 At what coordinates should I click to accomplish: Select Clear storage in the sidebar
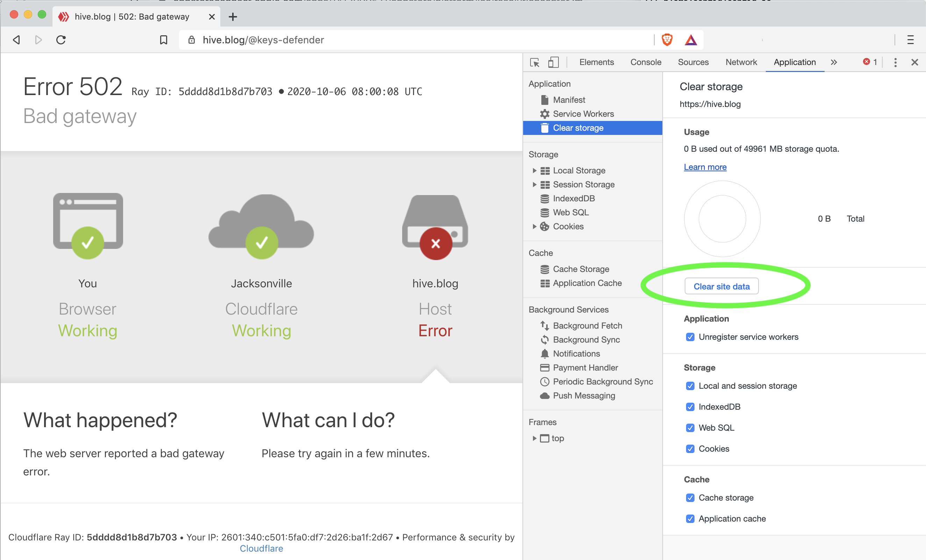click(x=592, y=128)
